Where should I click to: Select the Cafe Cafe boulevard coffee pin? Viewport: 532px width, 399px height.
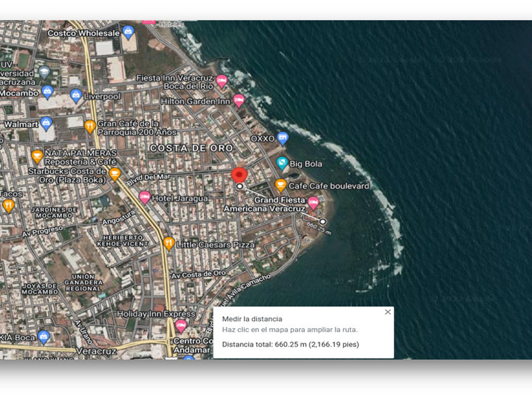(x=281, y=185)
